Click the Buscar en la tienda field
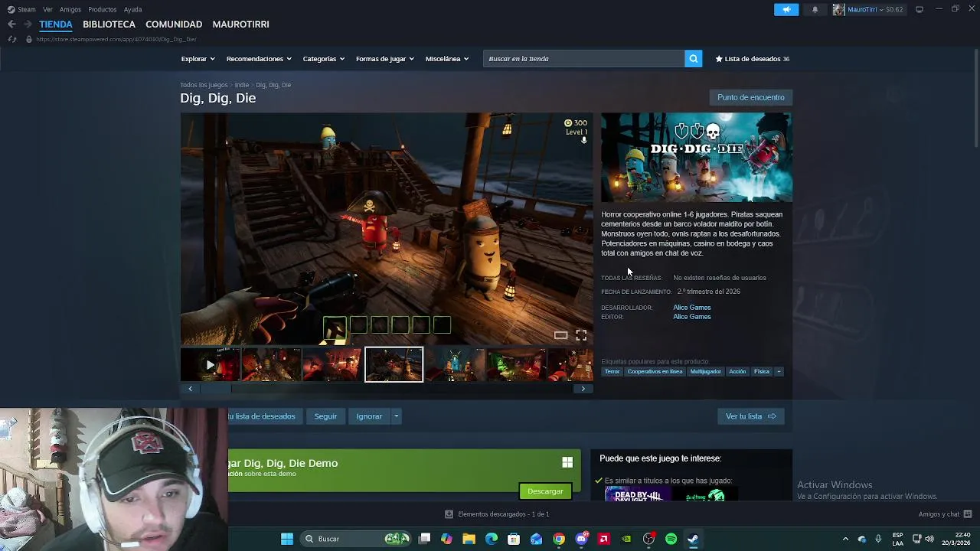 coord(584,59)
